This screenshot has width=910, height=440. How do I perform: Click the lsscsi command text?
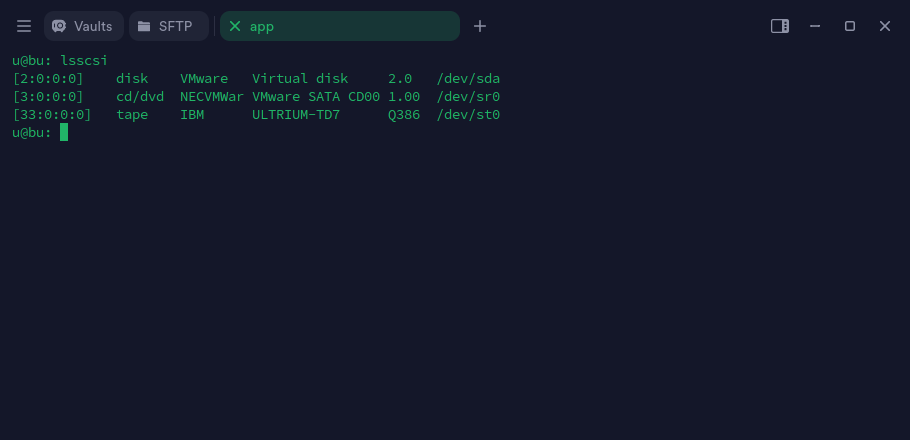pyautogui.click(x=84, y=60)
